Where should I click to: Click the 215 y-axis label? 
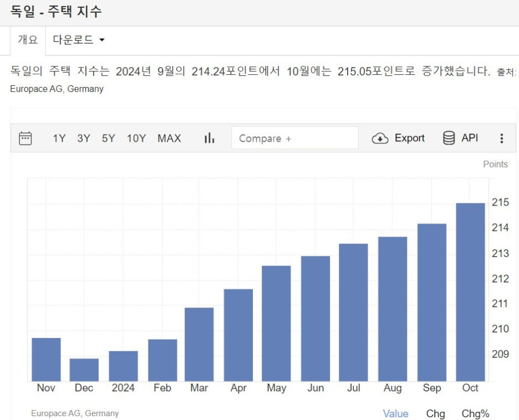[x=500, y=202]
